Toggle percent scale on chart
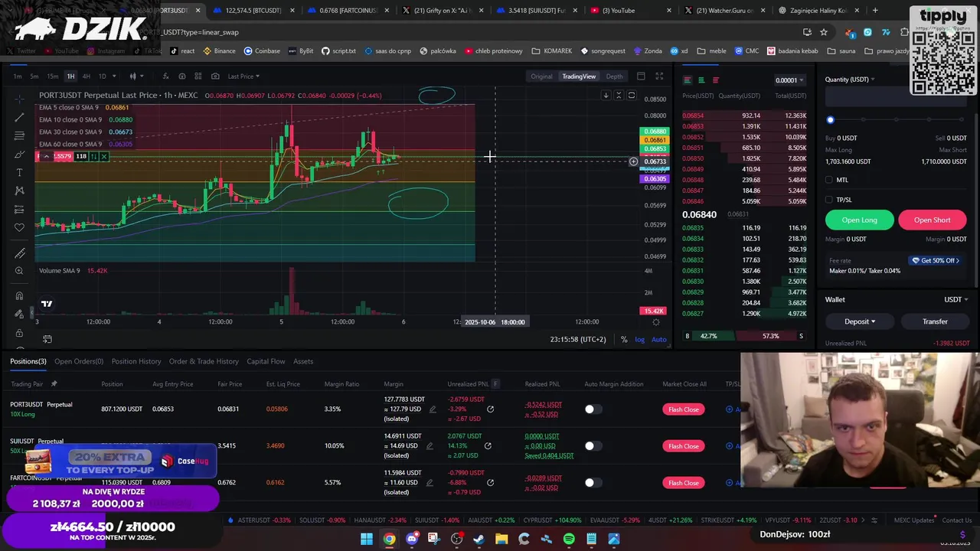Viewport: 980px width, 551px height. 624,339
